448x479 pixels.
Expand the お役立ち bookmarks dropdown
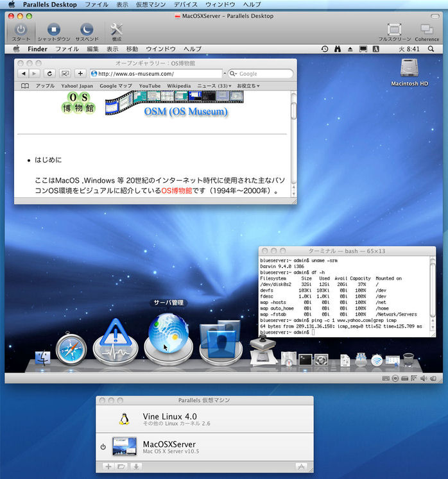tap(248, 86)
